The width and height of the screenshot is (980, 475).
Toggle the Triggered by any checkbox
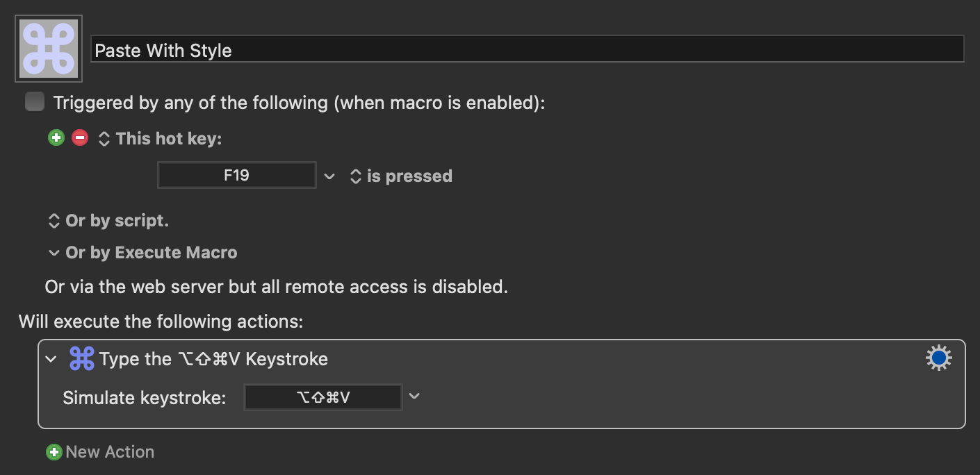coord(34,102)
